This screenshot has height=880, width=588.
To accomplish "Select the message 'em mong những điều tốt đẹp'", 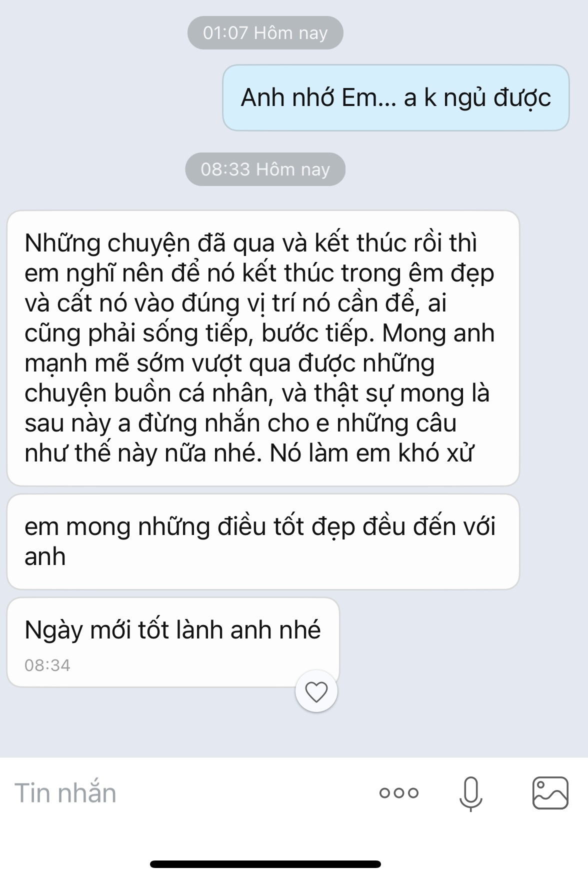I will tap(263, 541).
